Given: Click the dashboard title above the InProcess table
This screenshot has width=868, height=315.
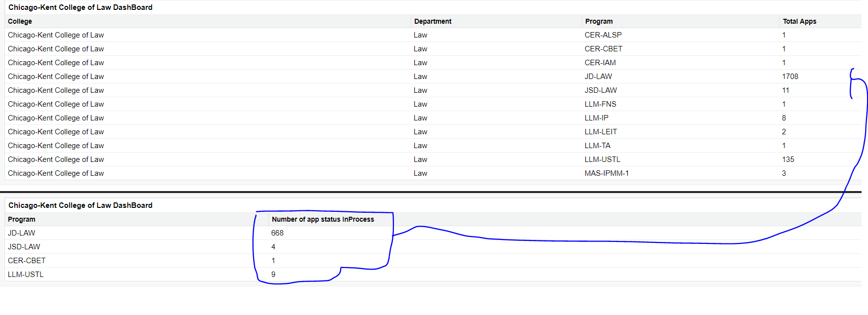Looking at the screenshot, I should coord(81,205).
